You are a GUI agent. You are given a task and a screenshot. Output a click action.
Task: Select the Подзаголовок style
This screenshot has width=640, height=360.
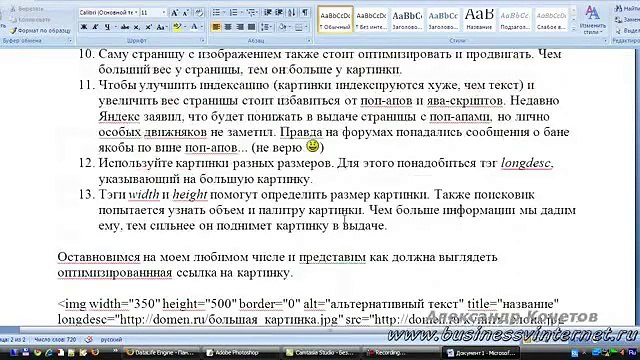[514, 20]
